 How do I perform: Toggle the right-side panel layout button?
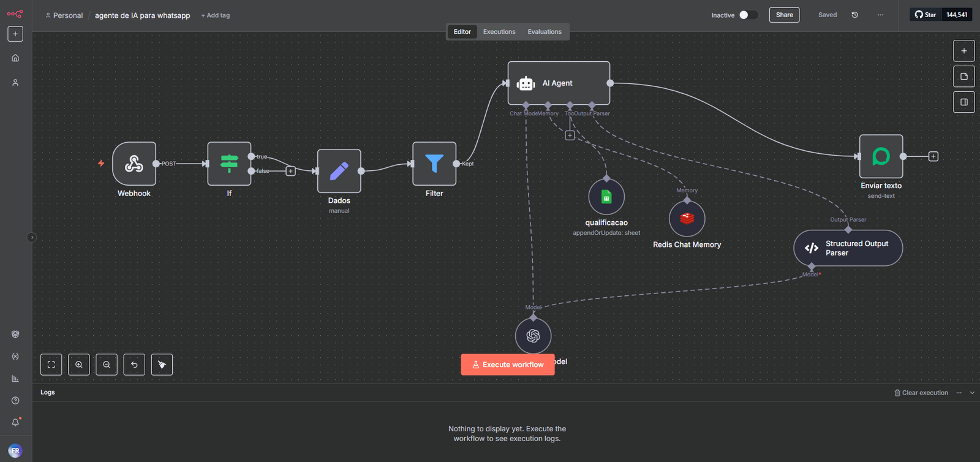[x=963, y=102]
